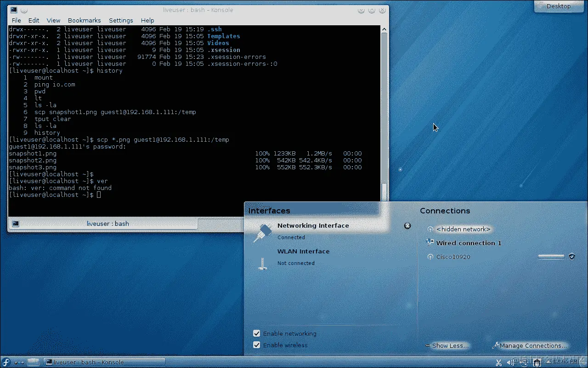Click 'bash: ver: command not found' text
588x368 pixels.
click(x=60, y=188)
